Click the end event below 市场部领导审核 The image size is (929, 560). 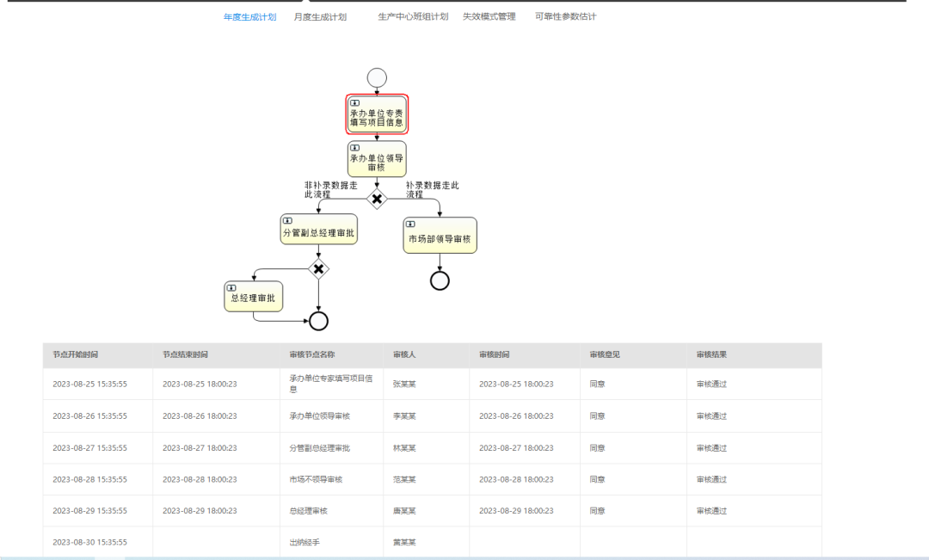[440, 280]
